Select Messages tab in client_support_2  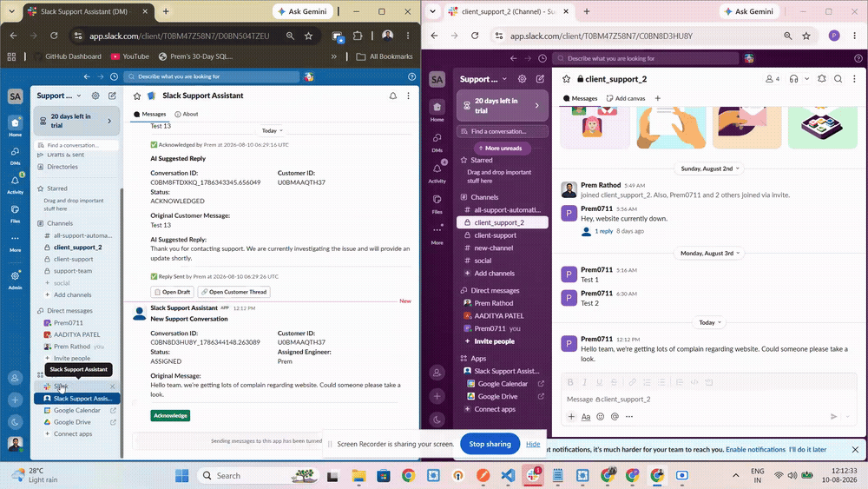581,98
